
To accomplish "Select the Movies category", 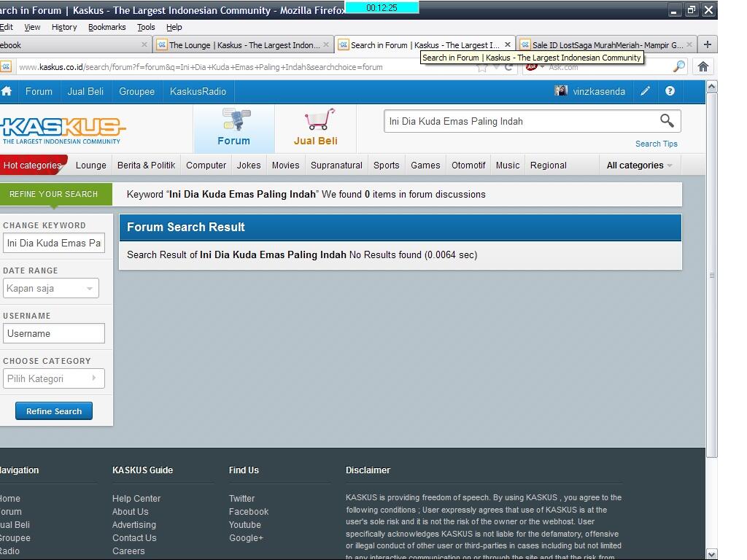I will (286, 166).
